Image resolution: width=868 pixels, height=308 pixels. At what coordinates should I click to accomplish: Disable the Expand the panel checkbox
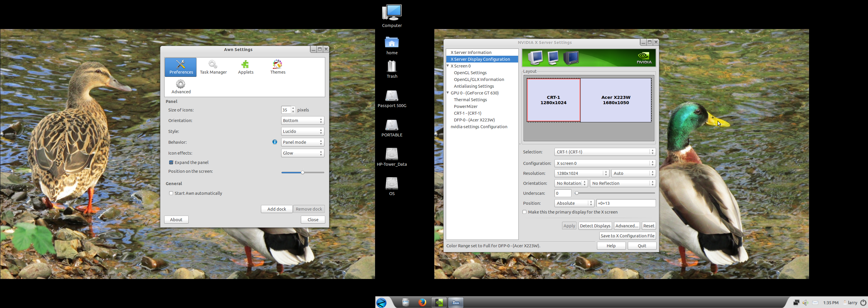point(171,163)
